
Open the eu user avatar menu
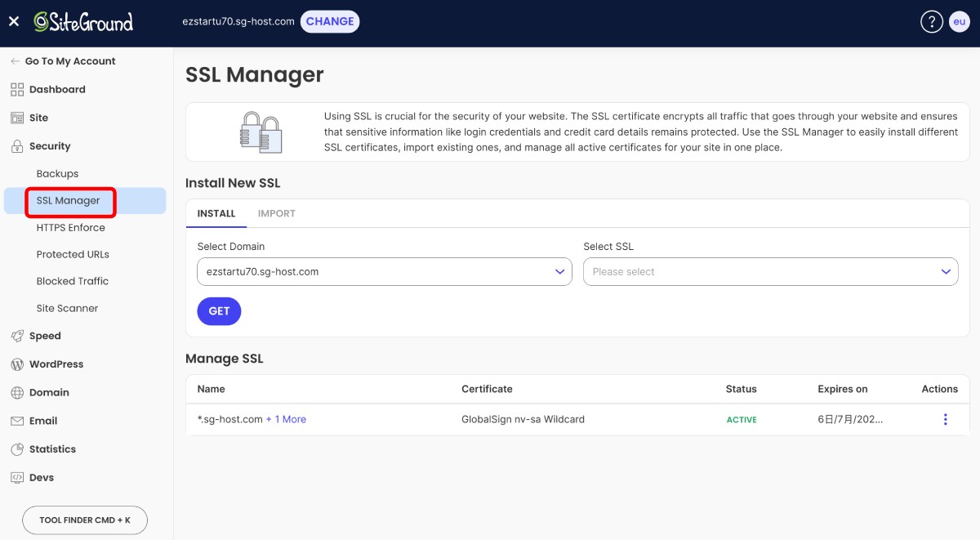(x=959, y=22)
